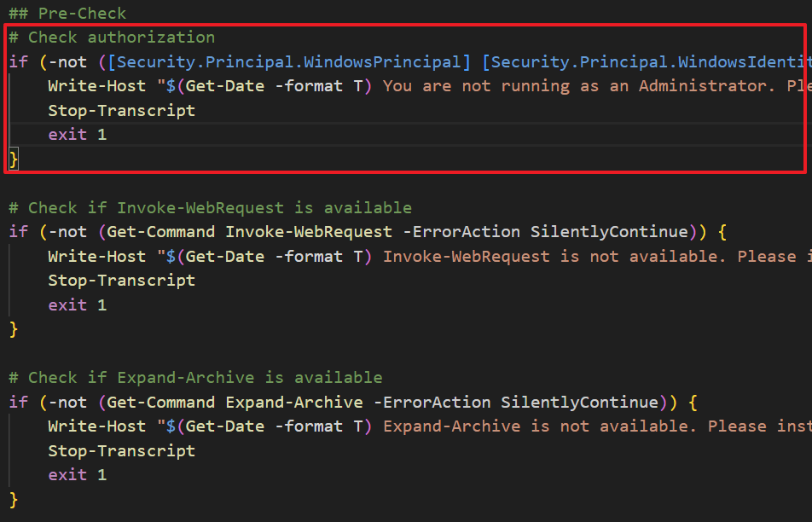Click the '## Pre-Check' heading line
This screenshot has width=812, height=522.
(x=67, y=13)
